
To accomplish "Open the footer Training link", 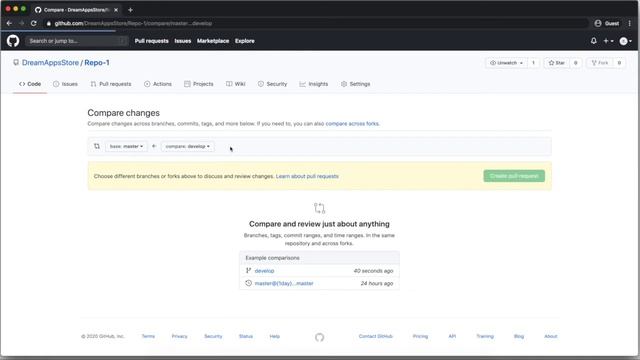I will 485,336.
